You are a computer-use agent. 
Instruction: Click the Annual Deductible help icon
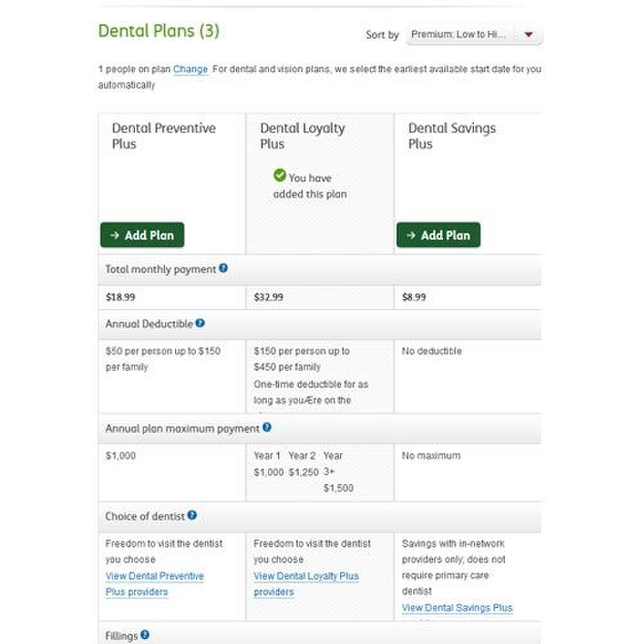tap(200, 323)
